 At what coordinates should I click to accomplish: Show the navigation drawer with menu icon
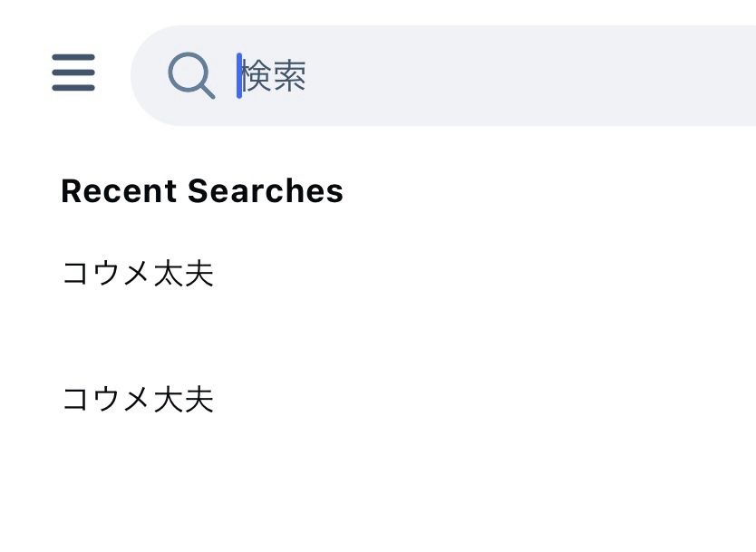tap(73, 73)
